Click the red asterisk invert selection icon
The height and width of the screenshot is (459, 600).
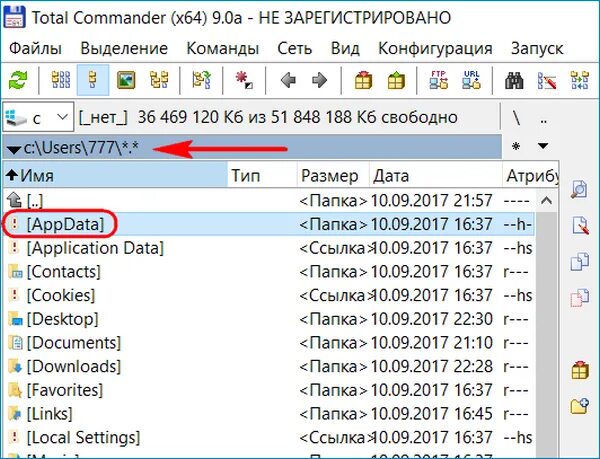(x=244, y=80)
